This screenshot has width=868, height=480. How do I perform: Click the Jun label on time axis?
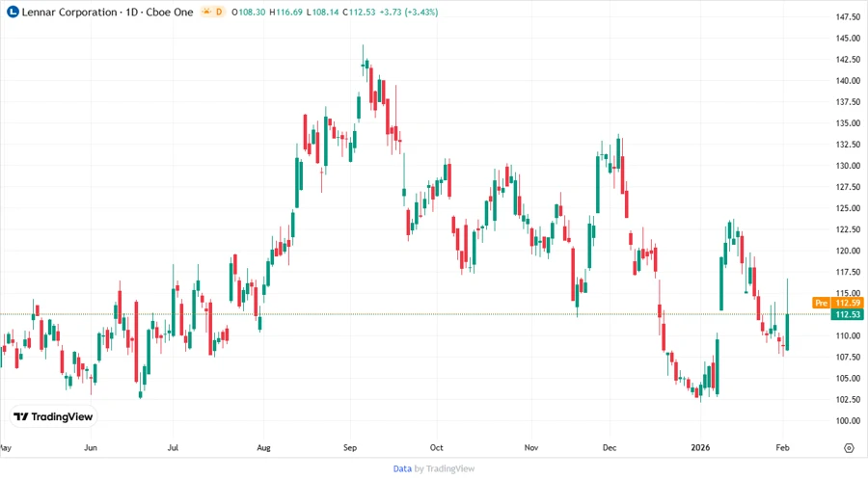(x=91, y=447)
